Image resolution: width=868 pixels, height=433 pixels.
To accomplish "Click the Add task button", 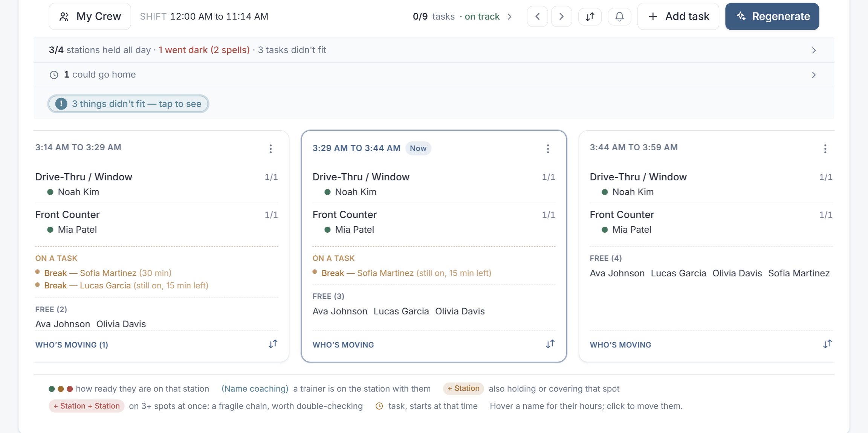I will click(678, 17).
